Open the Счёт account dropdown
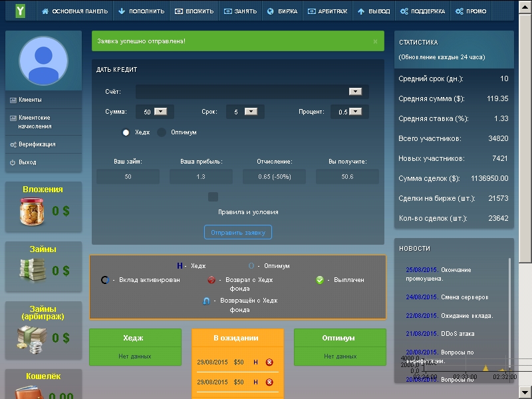 point(355,92)
